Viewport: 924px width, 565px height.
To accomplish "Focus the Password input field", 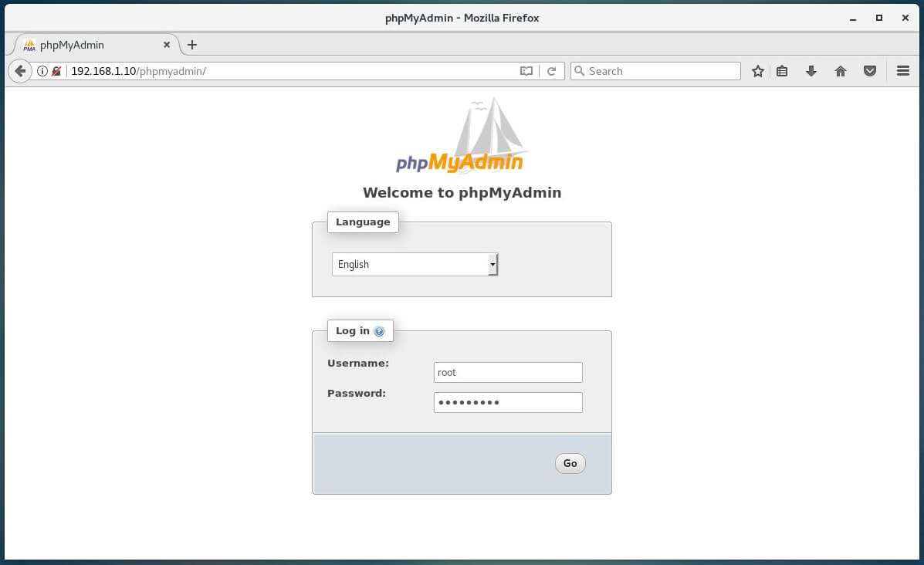I will point(508,402).
